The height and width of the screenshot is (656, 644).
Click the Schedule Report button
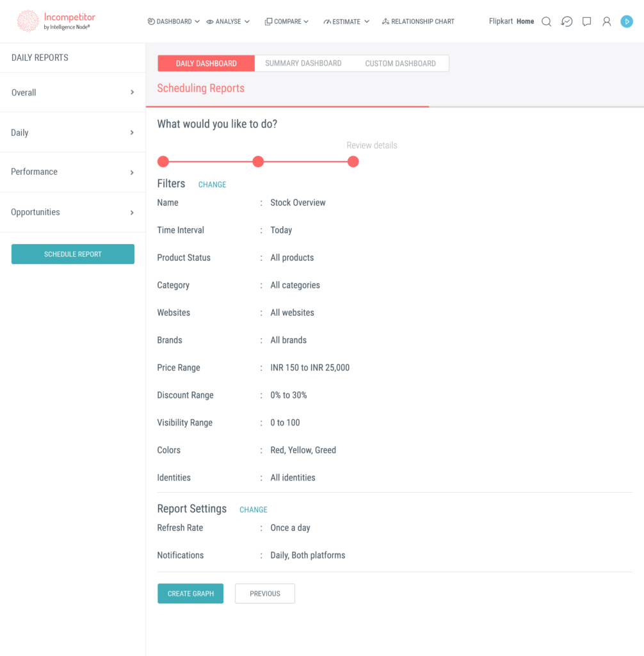pos(73,254)
